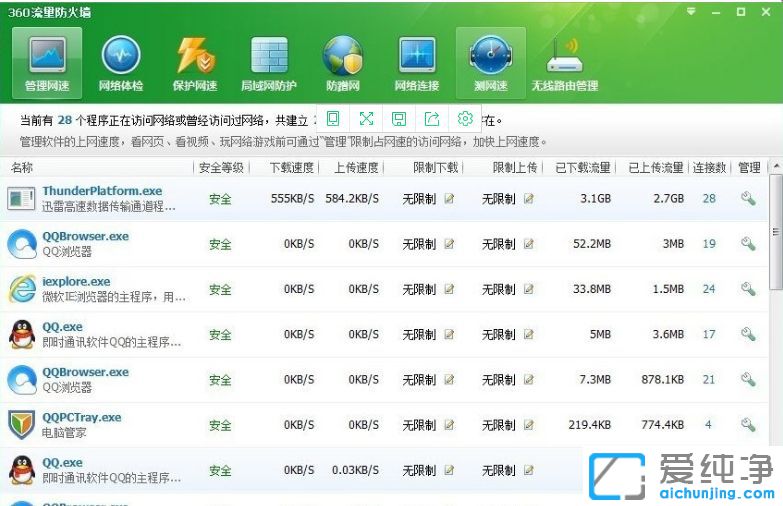The height and width of the screenshot is (506, 783).
Task: Edit upload limit for QQ.exe uploading 0.03KB/S
Action: click(528, 470)
